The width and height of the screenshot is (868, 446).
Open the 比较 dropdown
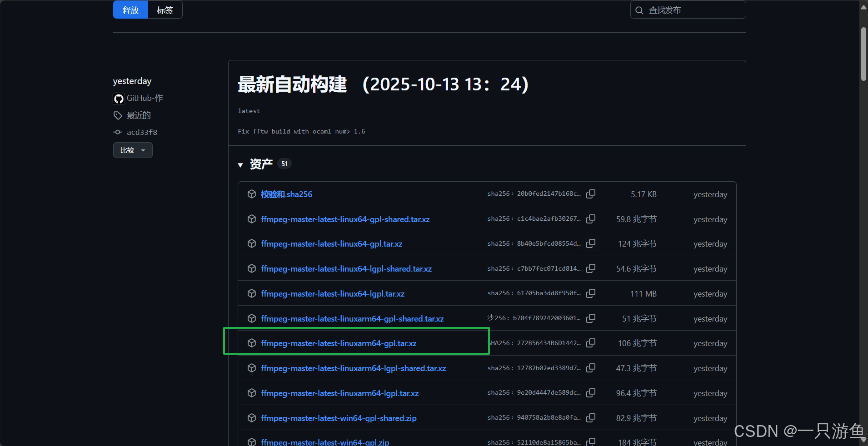133,150
